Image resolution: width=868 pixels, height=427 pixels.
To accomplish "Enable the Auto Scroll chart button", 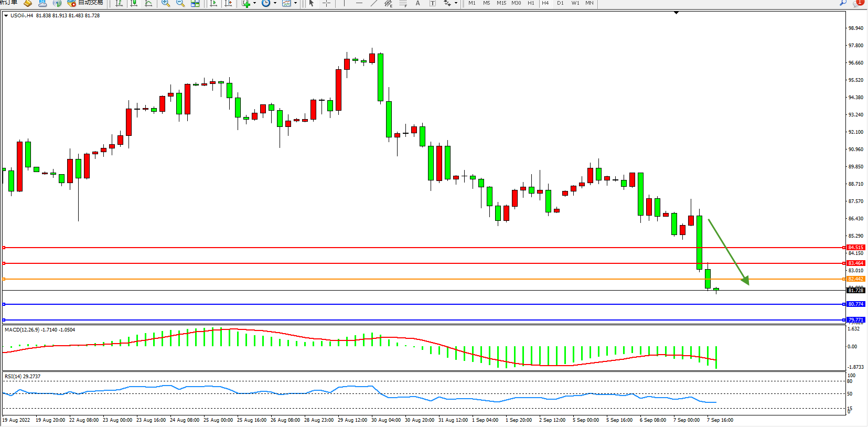I will pyautogui.click(x=213, y=3).
